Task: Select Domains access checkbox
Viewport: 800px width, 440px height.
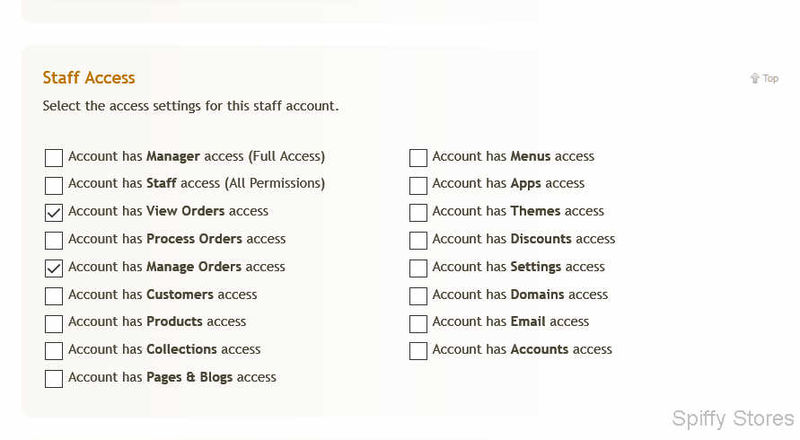Action: point(418,296)
